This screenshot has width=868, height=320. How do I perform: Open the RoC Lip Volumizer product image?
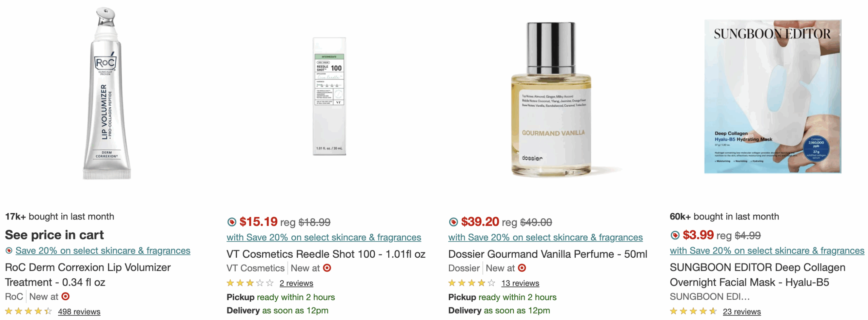pos(106,93)
